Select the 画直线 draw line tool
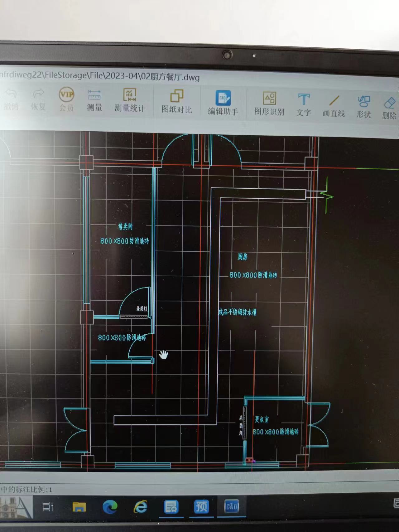Screen dimensions: 399x532 (334, 106)
